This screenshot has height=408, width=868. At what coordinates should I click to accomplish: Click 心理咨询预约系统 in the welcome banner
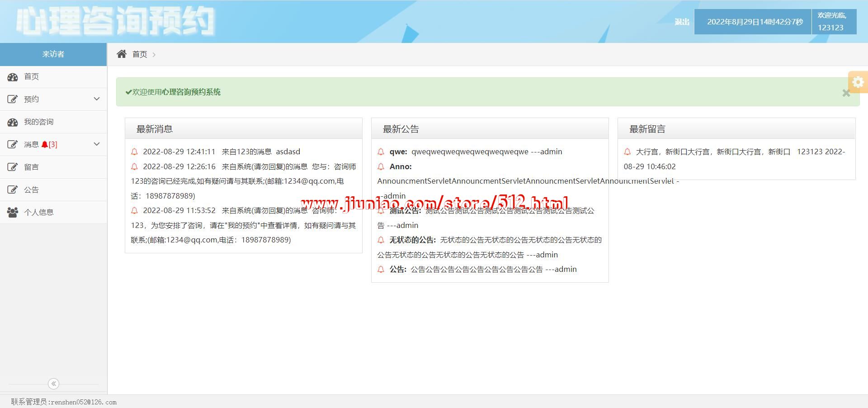(191, 92)
